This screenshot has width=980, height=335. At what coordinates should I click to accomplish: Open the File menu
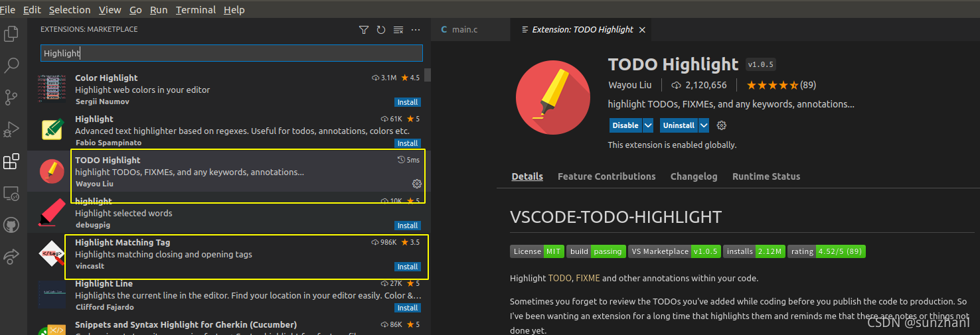[7, 10]
